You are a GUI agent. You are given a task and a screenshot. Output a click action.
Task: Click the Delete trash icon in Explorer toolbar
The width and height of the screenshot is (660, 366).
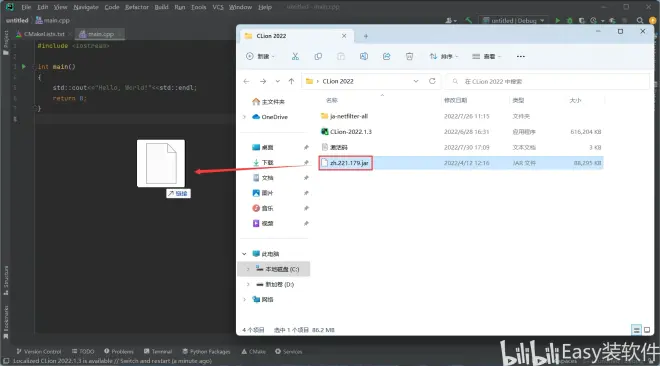[409, 56]
